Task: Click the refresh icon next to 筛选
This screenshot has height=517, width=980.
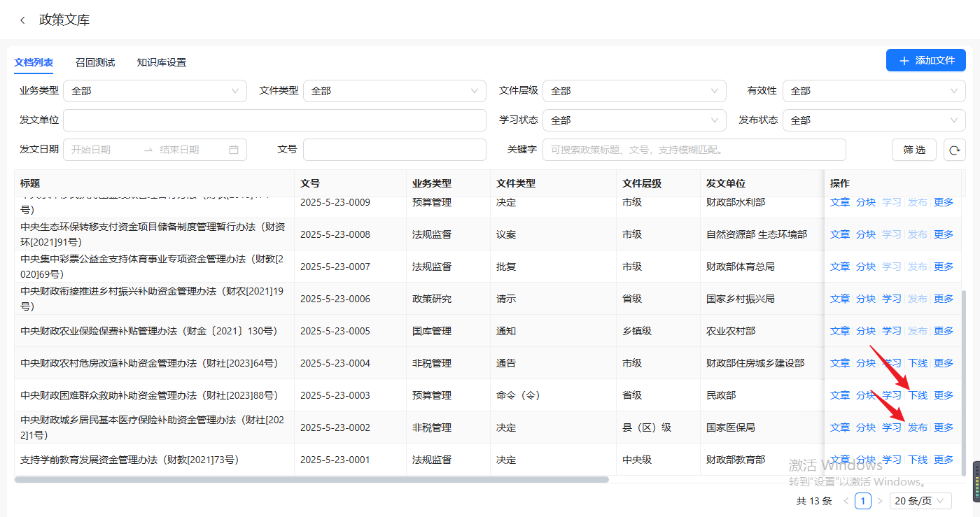Action: coord(953,150)
